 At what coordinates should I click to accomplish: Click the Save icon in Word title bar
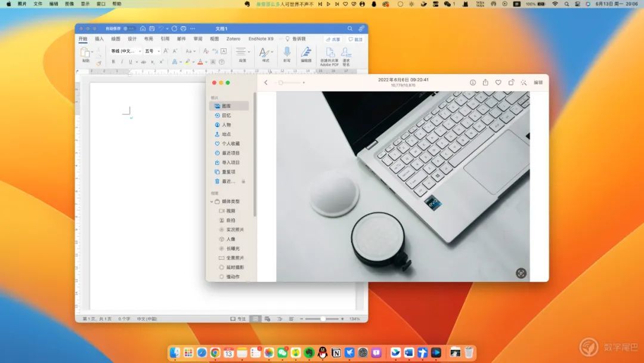152,29
